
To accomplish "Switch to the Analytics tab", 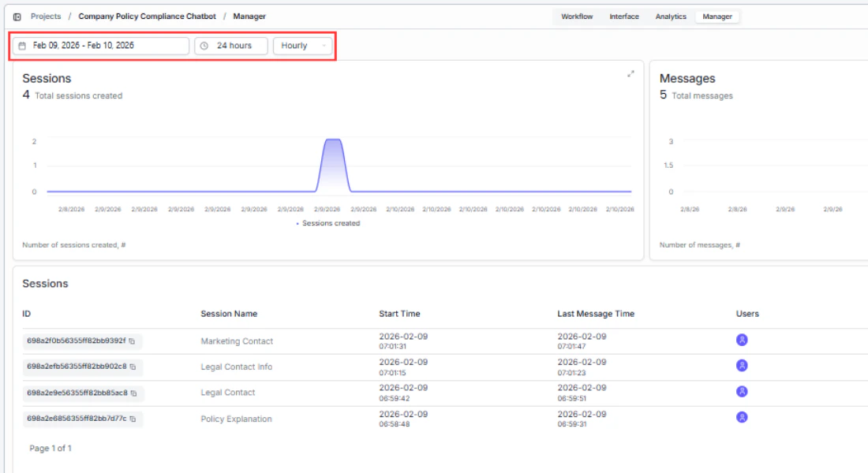I will click(x=670, y=16).
